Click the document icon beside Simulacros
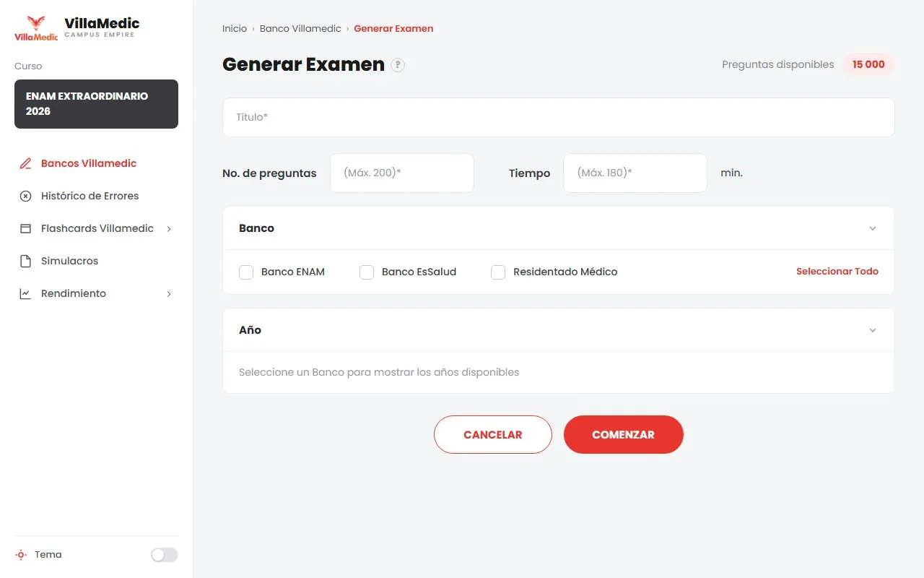Image resolution: width=924 pixels, height=578 pixels. point(25,261)
